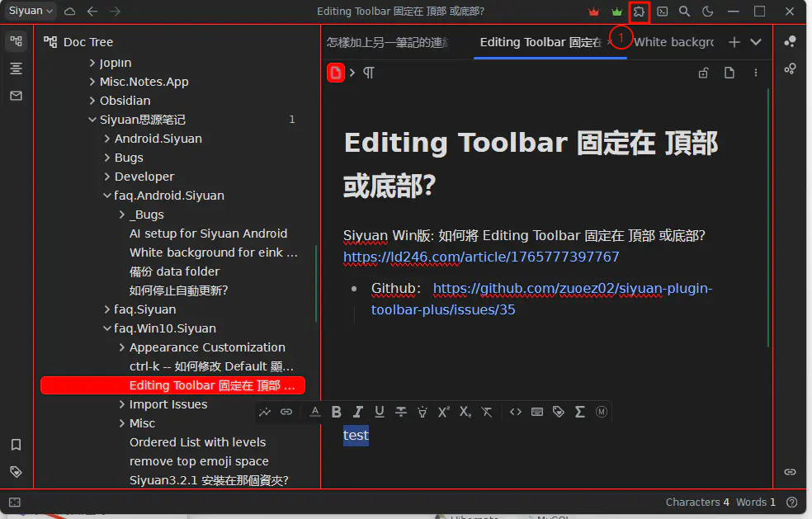
Task: Open the Bookmarks panel in the left dock
Action: [x=15, y=445]
